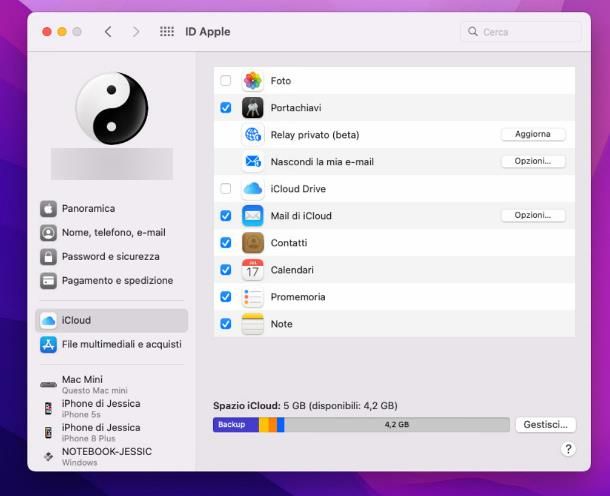Click the Pagamento e spedizione card icon
The width and height of the screenshot is (610, 496).
click(x=48, y=281)
